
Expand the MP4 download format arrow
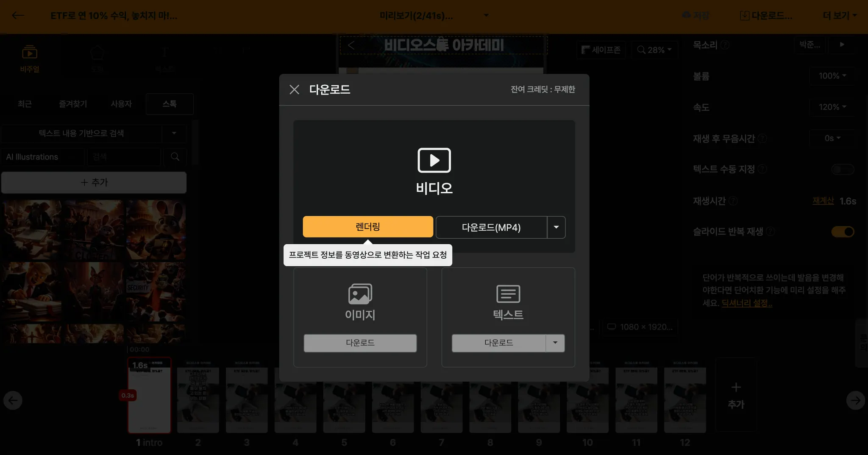(x=556, y=228)
